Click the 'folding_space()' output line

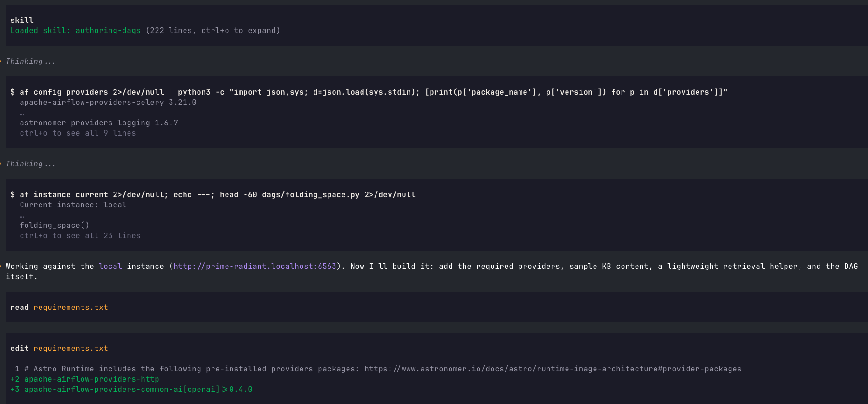(x=55, y=226)
